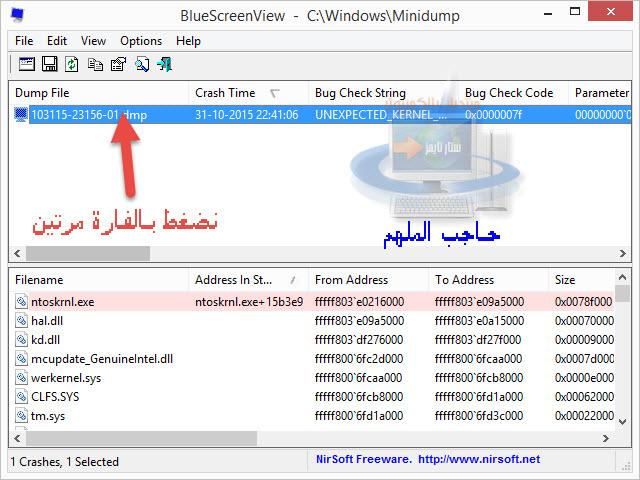The height and width of the screenshot is (480, 640).
Task: Select the 103115-23156-01.dmp crash row
Action: pos(320,115)
